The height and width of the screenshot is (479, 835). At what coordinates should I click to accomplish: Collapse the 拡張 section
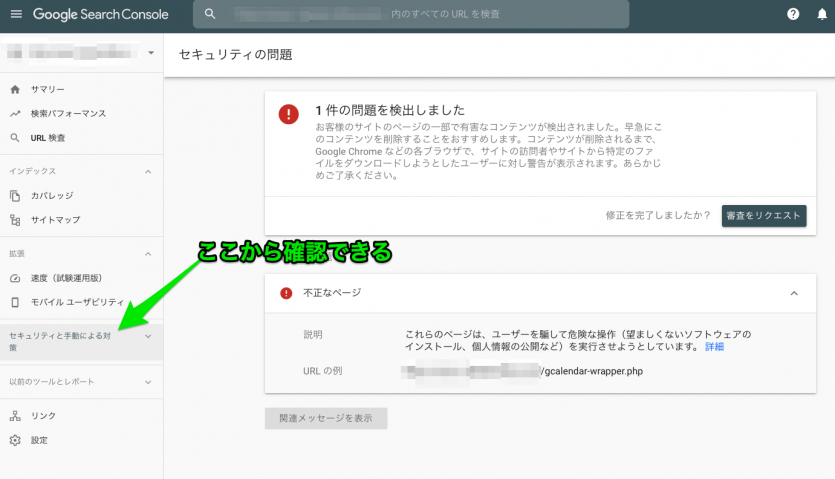tap(148, 254)
